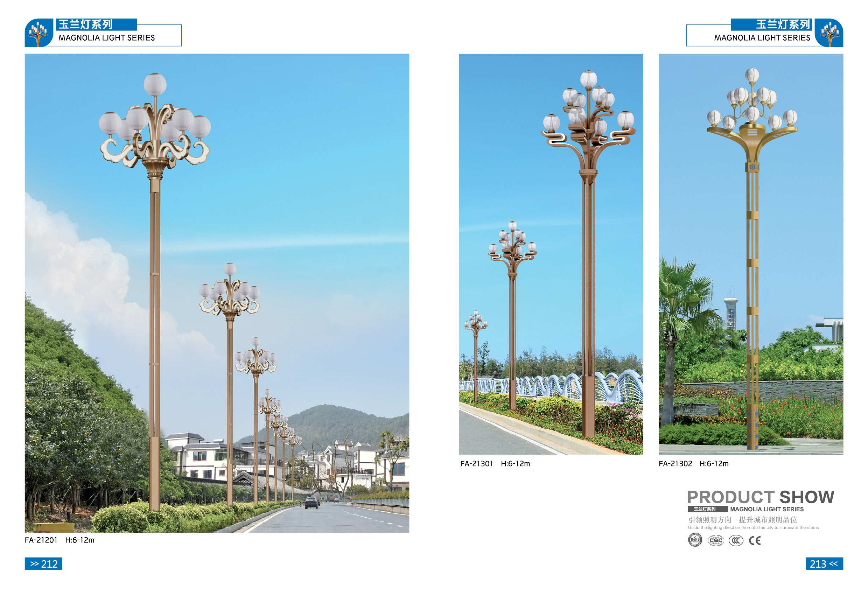Click the magnolia lamp logo top-right
Viewport: 868px width, 589px height.
829,33
